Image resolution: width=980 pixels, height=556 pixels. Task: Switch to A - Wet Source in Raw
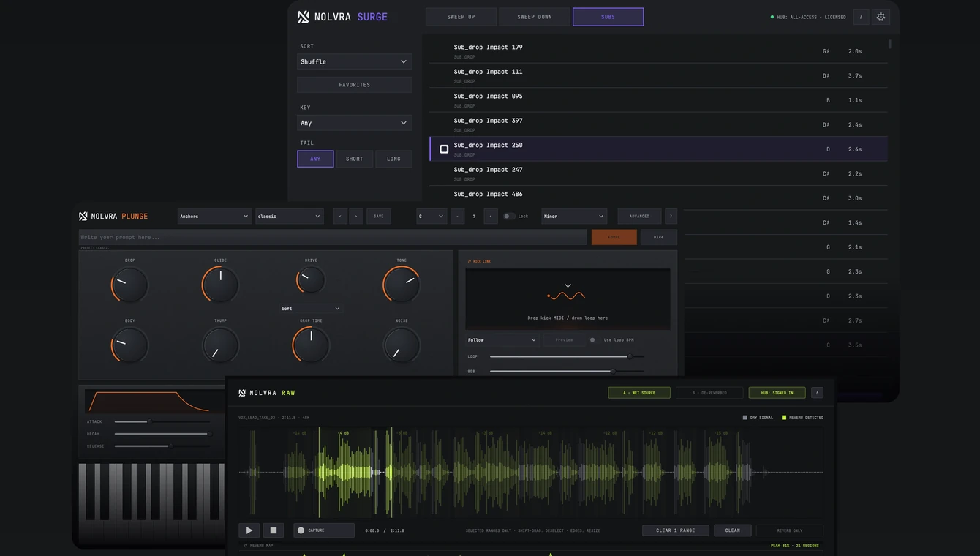tap(639, 393)
